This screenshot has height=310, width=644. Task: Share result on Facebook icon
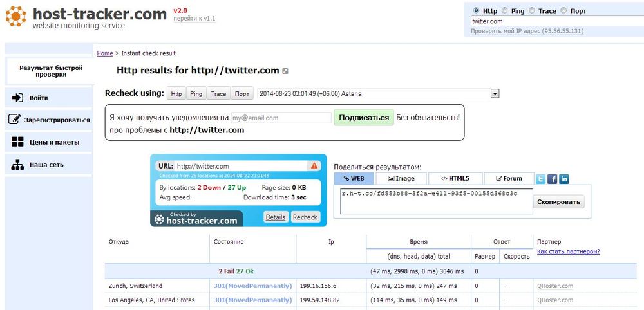[553, 179]
